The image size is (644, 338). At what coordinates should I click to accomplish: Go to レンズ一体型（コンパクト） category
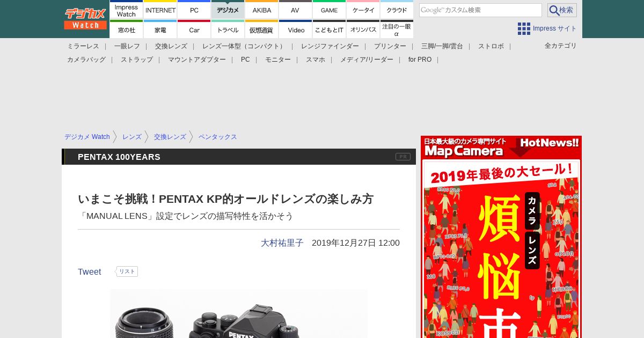tap(244, 46)
